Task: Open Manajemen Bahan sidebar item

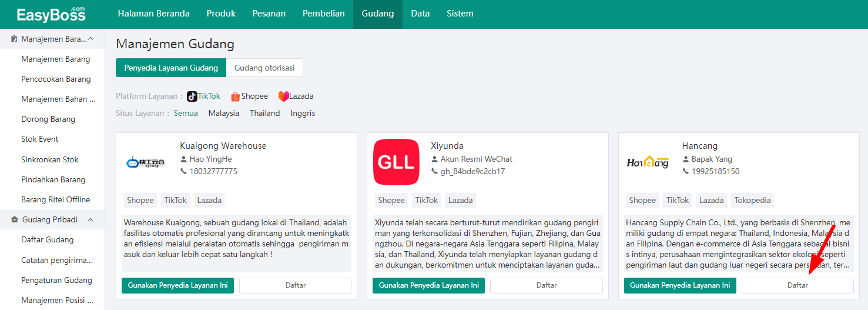Action: [58, 99]
